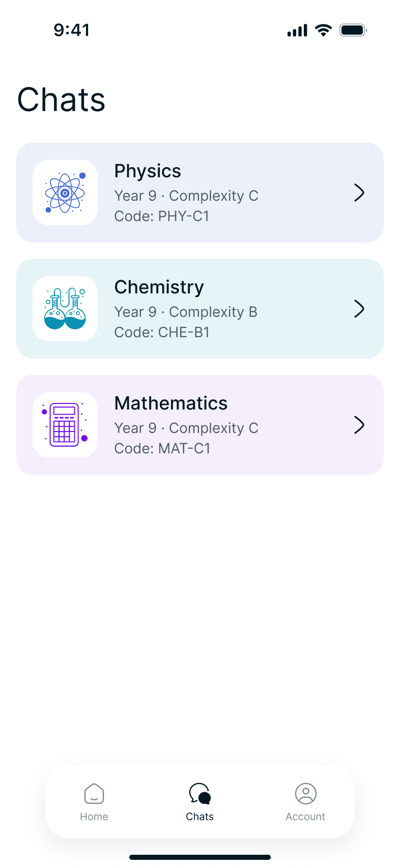Expand the Chemistry chat chevron
Screen dimensions: 400x868
pyautogui.click(x=359, y=309)
